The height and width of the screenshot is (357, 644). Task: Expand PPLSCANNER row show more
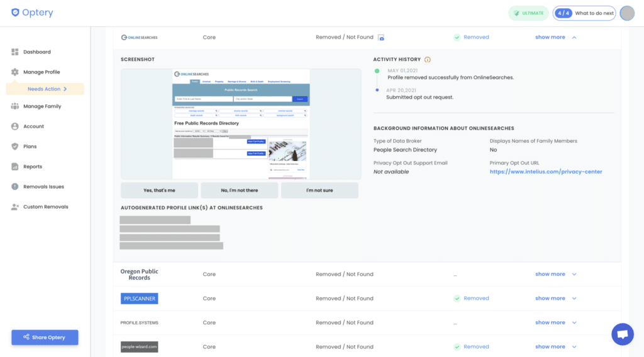(x=556, y=299)
